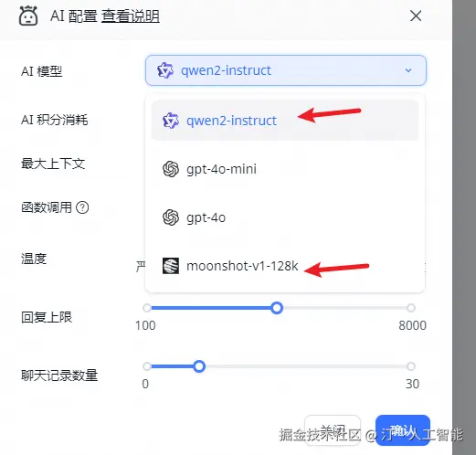Click the AI 模型 qwen2-instruct select box
Image resolution: width=476 pixels, height=455 pixels.
point(286,70)
